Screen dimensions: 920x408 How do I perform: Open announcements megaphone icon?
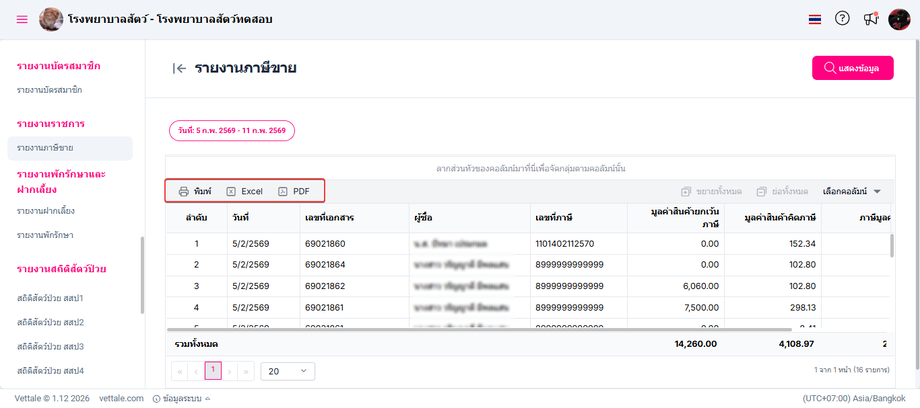(x=871, y=19)
